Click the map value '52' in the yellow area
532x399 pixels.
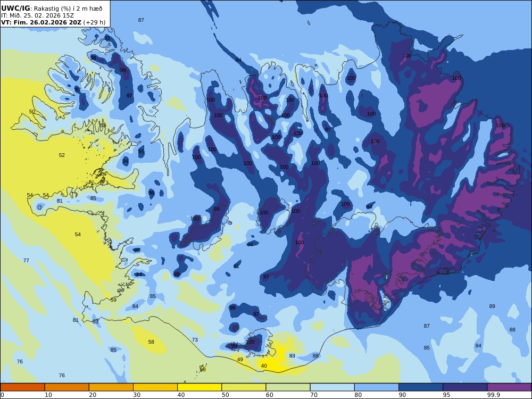click(x=62, y=155)
